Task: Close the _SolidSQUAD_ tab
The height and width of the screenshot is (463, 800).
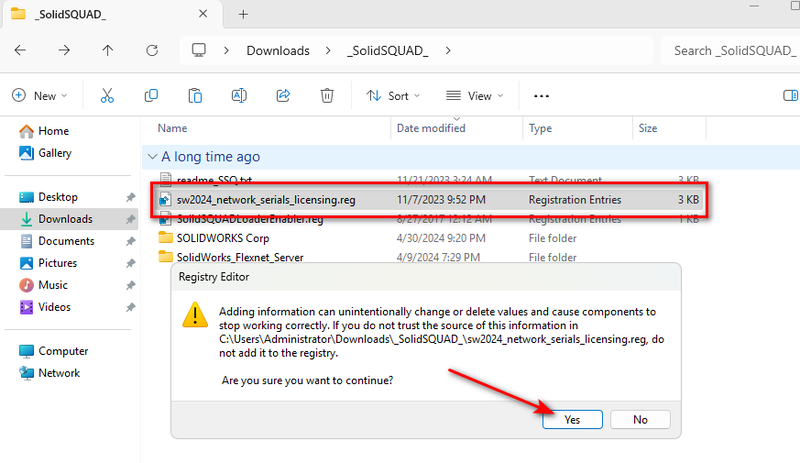Action: [203, 14]
